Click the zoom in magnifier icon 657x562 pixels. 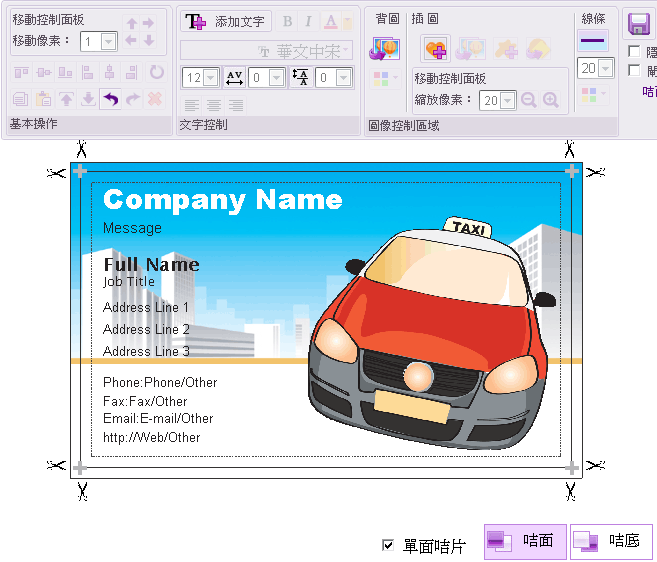coord(551,100)
